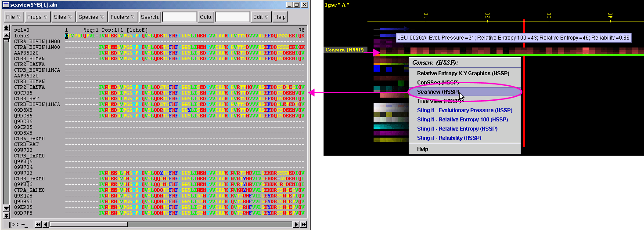
Task: Click the Search text field
Action: [x=179, y=17]
